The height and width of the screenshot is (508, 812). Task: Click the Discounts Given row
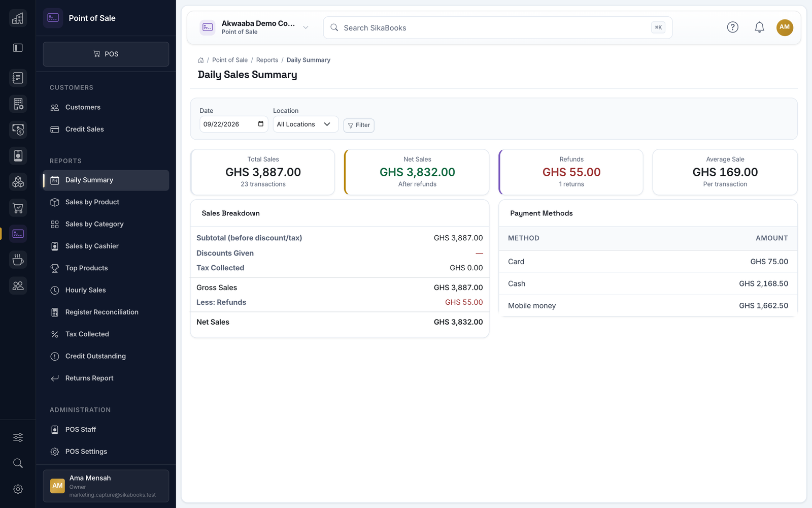click(340, 253)
